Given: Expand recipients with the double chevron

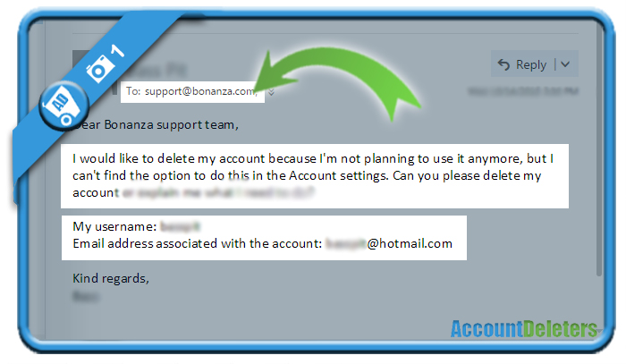Looking at the screenshot, I should (272, 92).
